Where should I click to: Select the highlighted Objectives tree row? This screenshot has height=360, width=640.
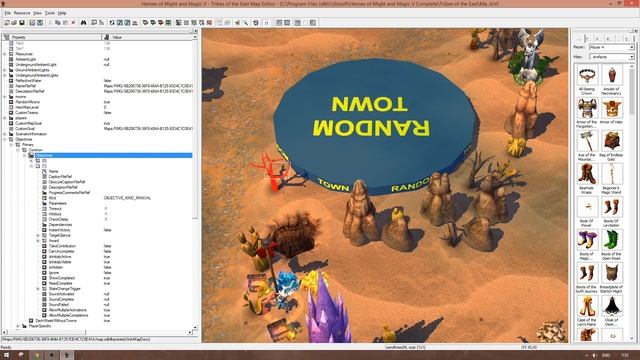(113, 155)
